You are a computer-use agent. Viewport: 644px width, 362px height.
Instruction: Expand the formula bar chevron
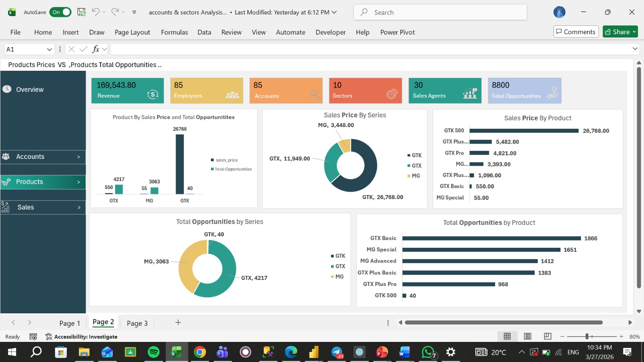point(635,49)
